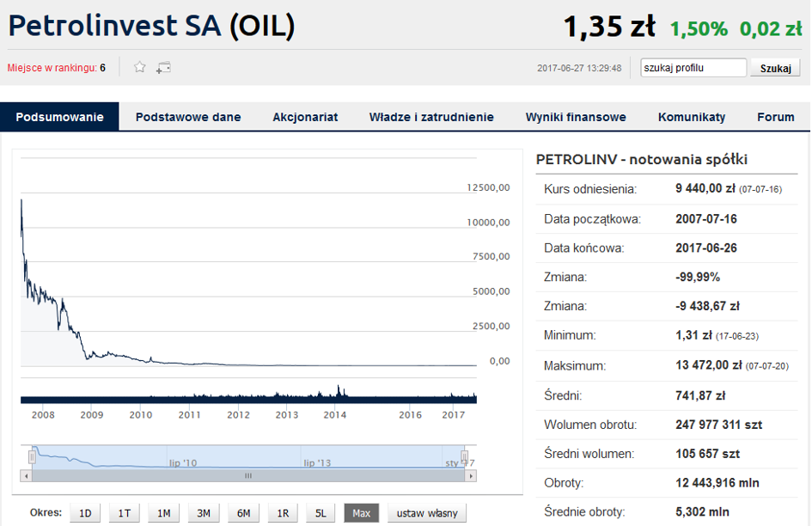
Task: Open the Komunikaty tab
Action: 692,117
